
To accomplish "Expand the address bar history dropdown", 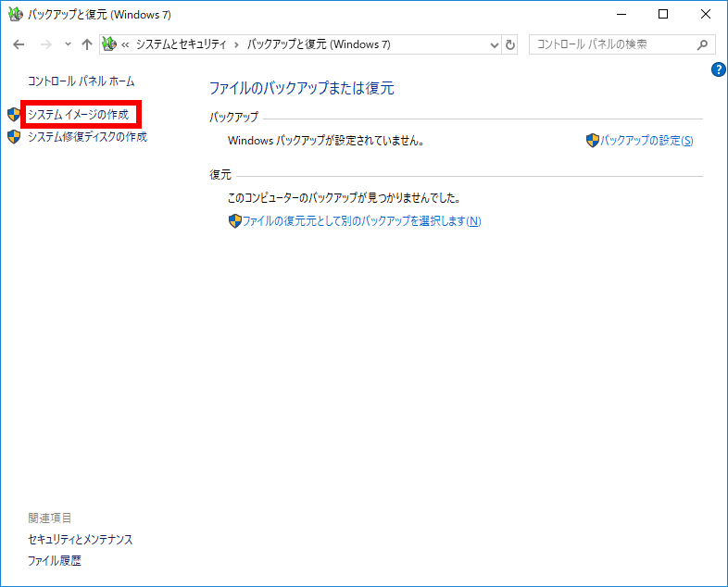I will coord(495,45).
